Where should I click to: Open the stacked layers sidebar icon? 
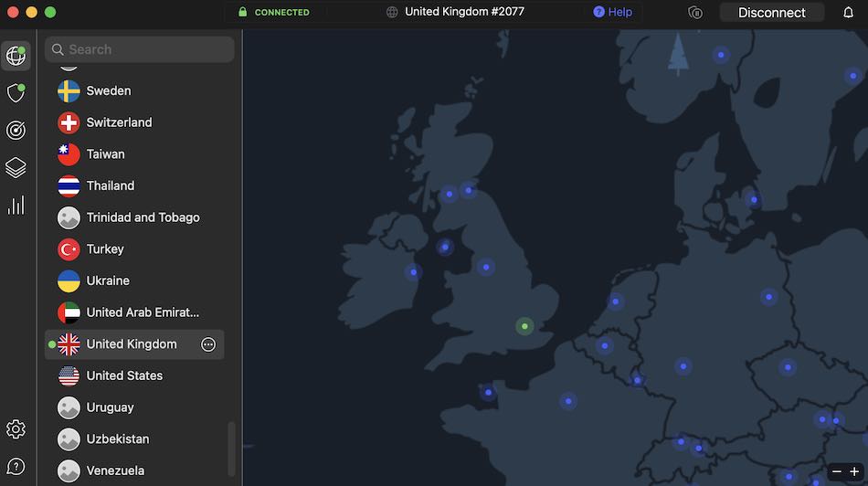[x=16, y=168]
